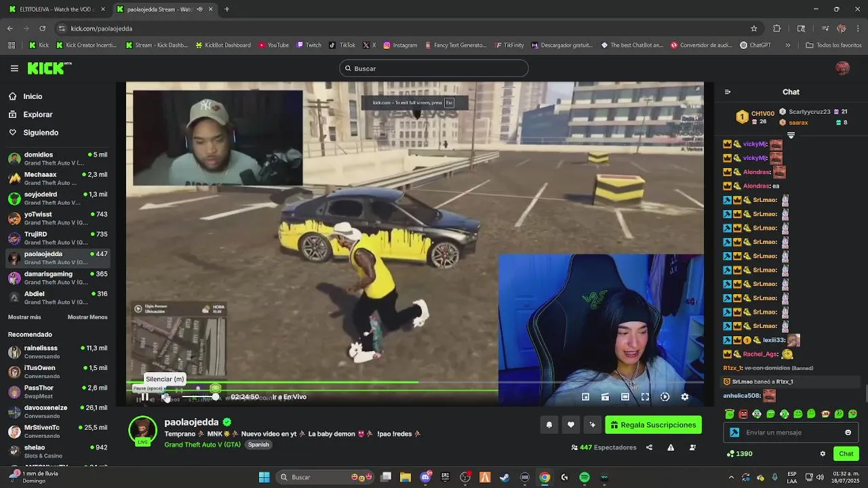The image size is (868, 488).
Task: Send message with green Chat button
Action: pos(846,453)
